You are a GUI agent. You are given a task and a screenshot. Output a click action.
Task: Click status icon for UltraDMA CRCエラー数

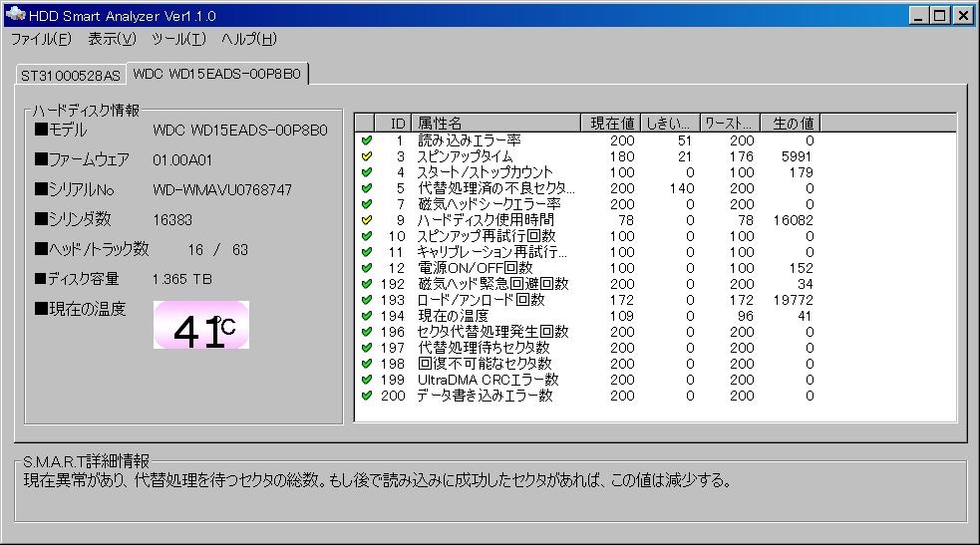pyautogui.click(x=367, y=380)
